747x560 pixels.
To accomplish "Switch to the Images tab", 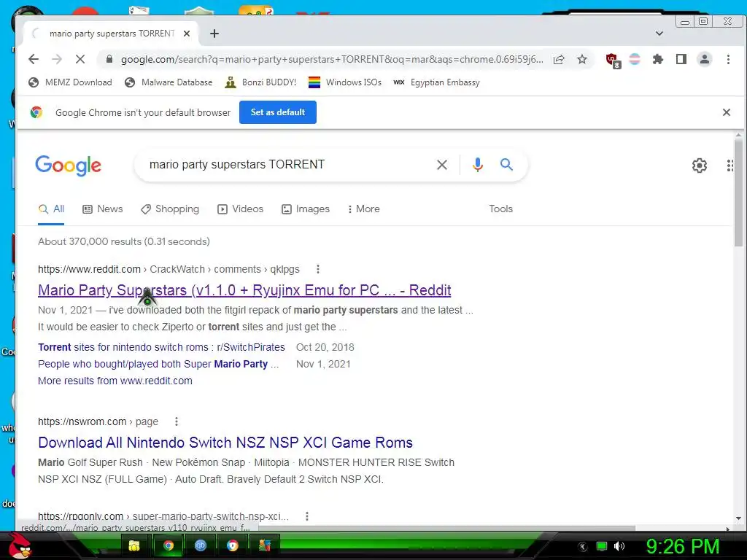I will pos(306,209).
